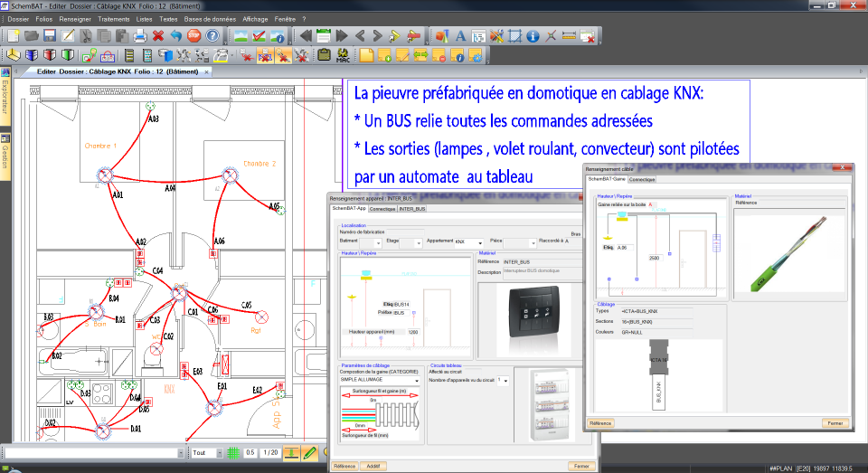Viewport: 868px width, 473px height.
Task: Click the green KNX cable thumbnail
Action: (789, 253)
